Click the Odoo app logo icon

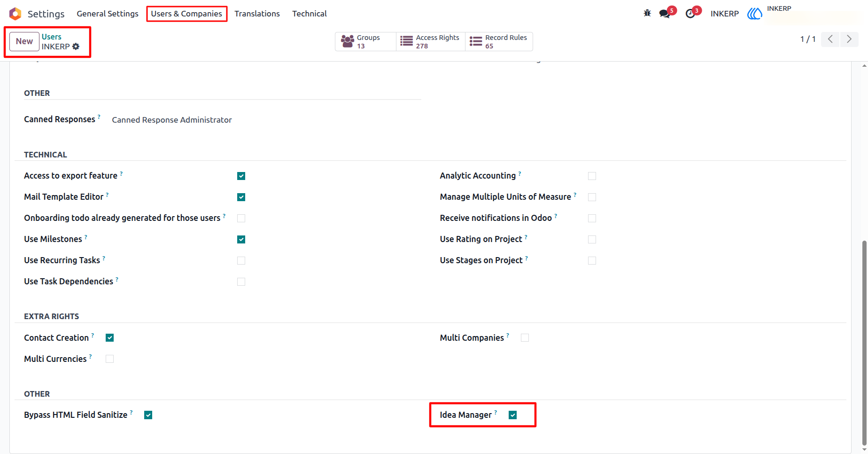[15, 14]
